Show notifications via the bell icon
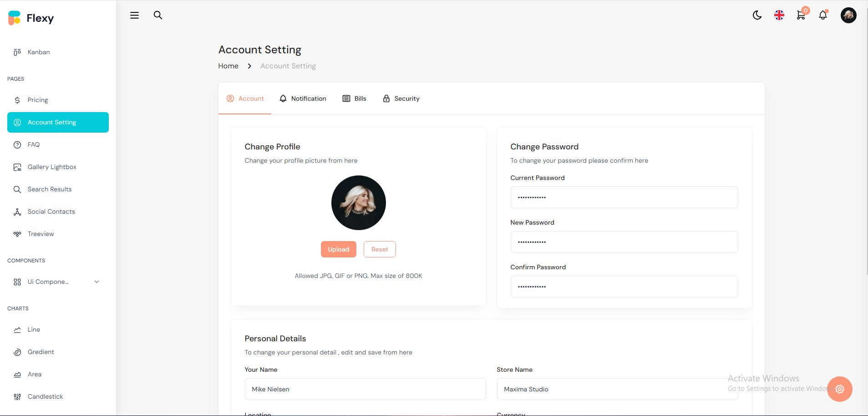868x416 pixels. (x=823, y=15)
